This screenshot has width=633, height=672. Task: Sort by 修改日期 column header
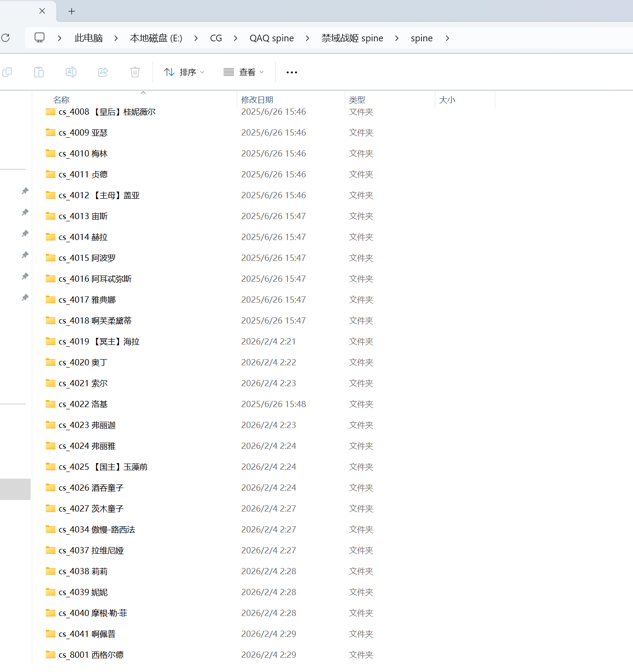tap(257, 100)
